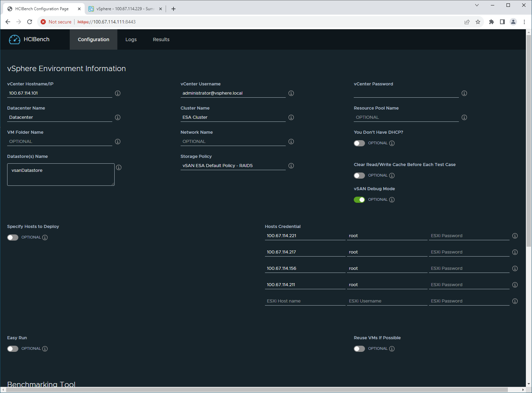Click the root username for 100.67.114.156
The image size is (532, 393).
(x=387, y=268)
